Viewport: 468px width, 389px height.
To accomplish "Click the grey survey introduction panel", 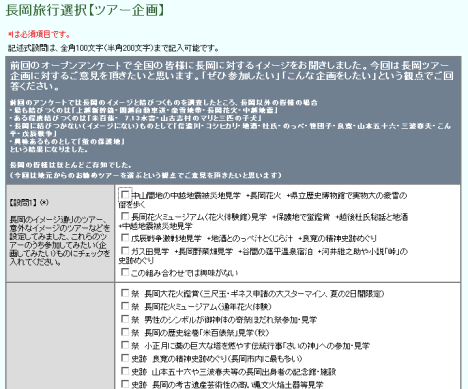I will click(x=233, y=120).
